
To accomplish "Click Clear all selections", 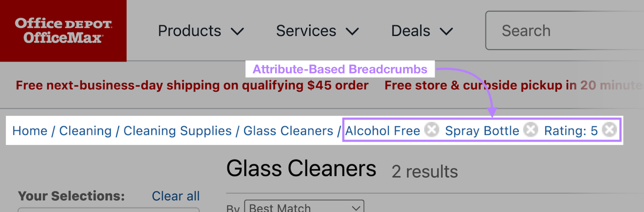I will click(175, 196).
